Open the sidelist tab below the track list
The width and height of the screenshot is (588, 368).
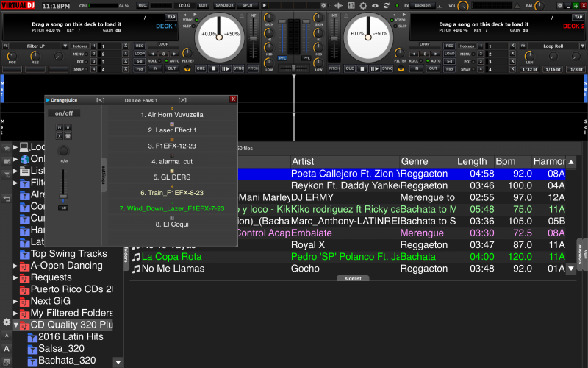[353, 278]
